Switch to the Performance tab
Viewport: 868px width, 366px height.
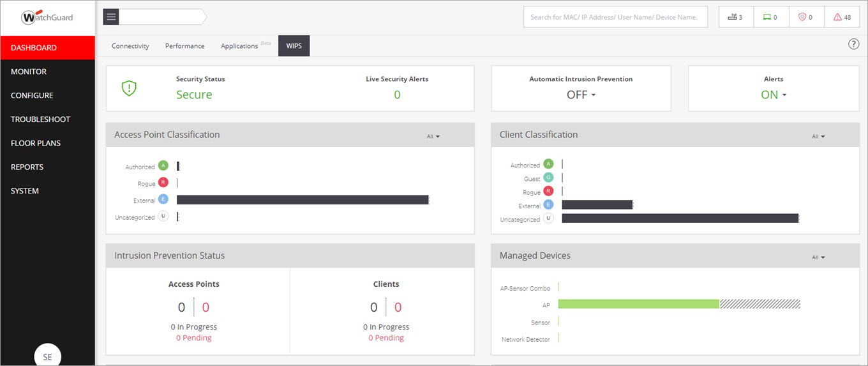pos(185,46)
